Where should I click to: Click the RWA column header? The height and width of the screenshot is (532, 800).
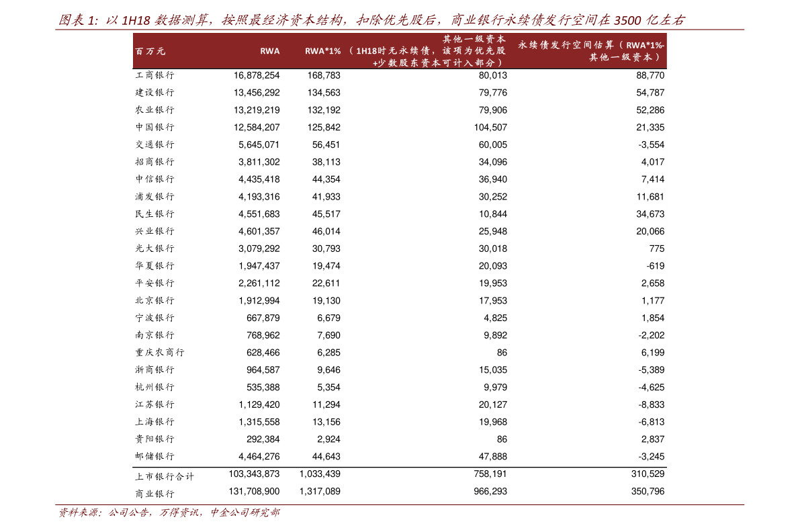pyautogui.click(x=269, y=51)
